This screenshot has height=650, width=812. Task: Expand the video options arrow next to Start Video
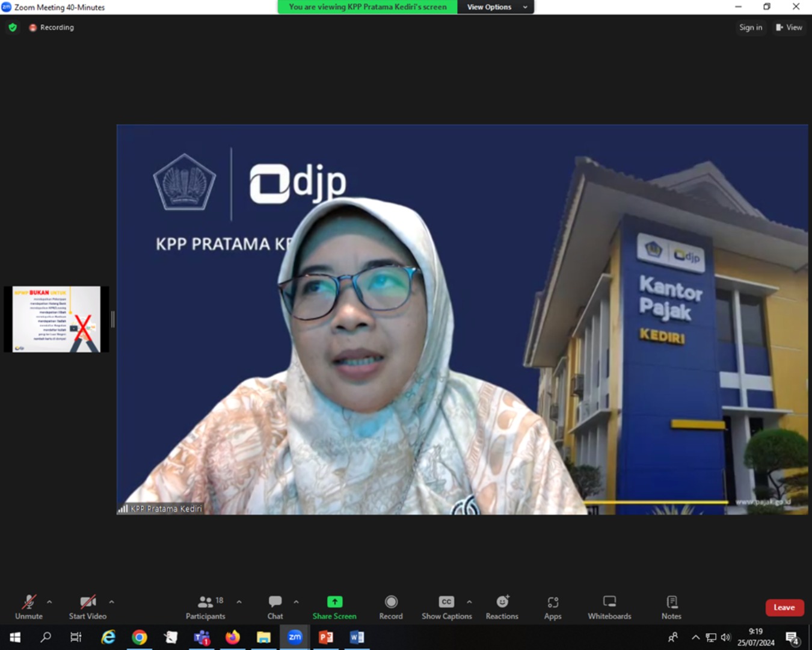coord(111,601)
